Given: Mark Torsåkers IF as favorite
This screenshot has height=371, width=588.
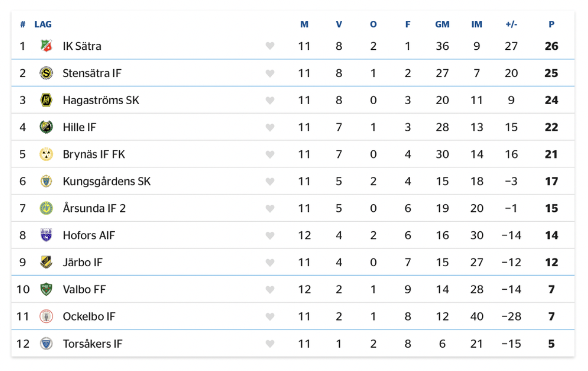Looking at the screenshot, I should pyautogui.click(x=270, y=344).
